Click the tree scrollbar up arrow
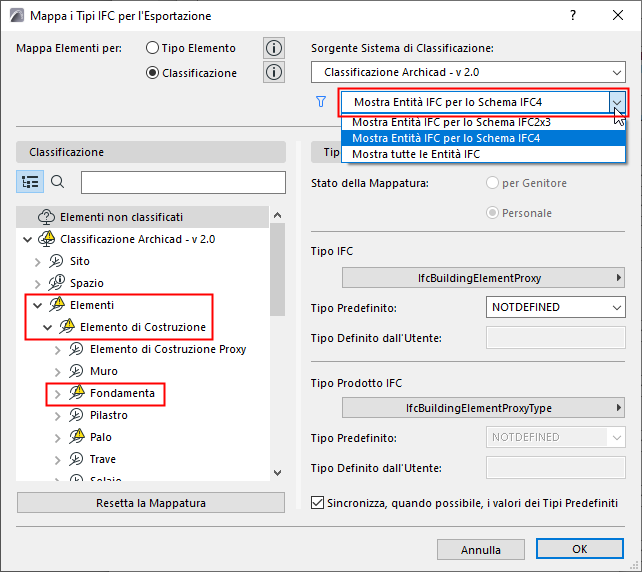 point(278,215)
